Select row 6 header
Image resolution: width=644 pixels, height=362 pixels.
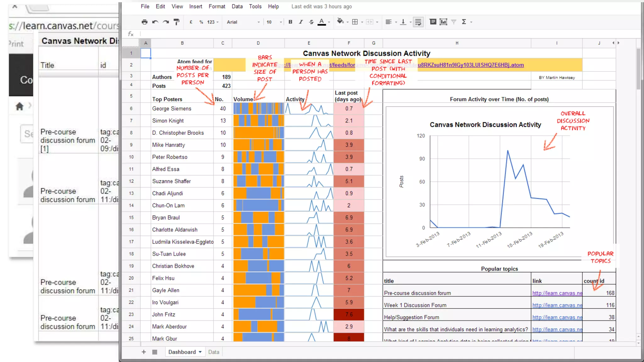coord(131,108)
